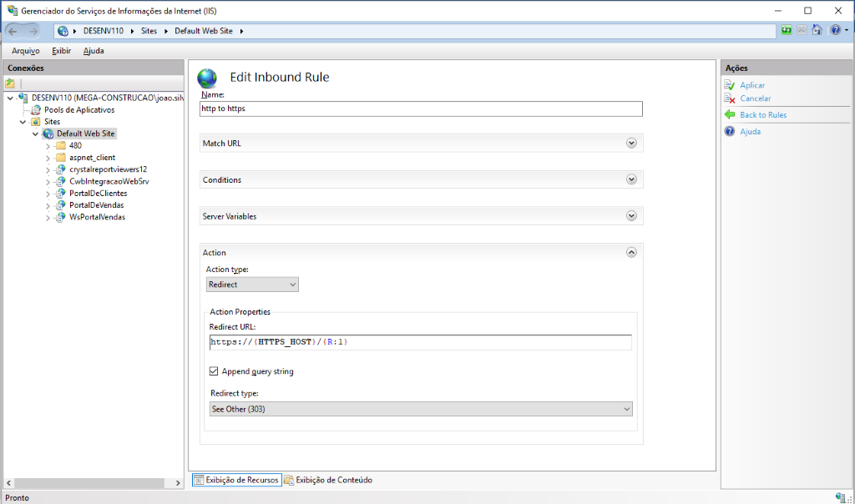Click the Cancelar red X icon
The height and width of the screenshot is (504, 855).
[730, 98]
